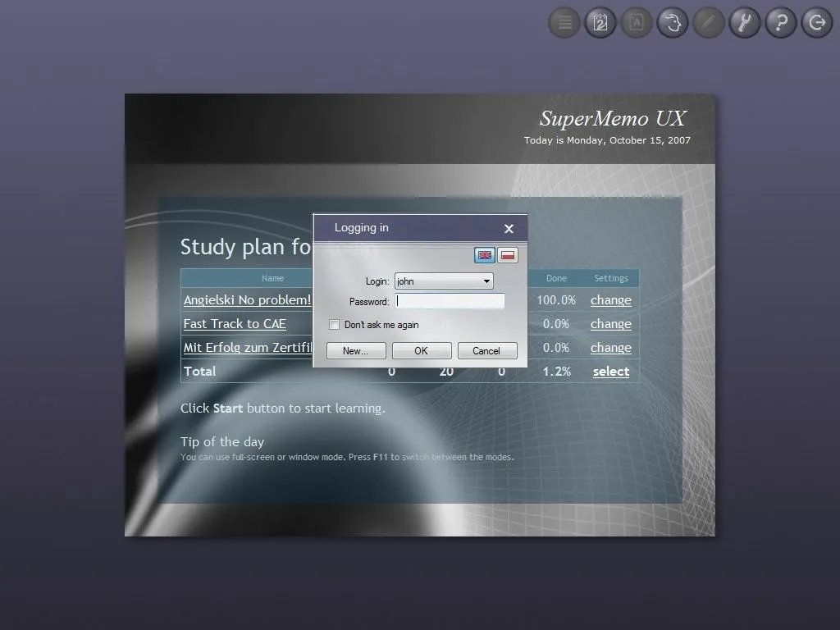Open the menu icon in top toolbar
This screenshot has height=630, width=840.
(564, 22)
